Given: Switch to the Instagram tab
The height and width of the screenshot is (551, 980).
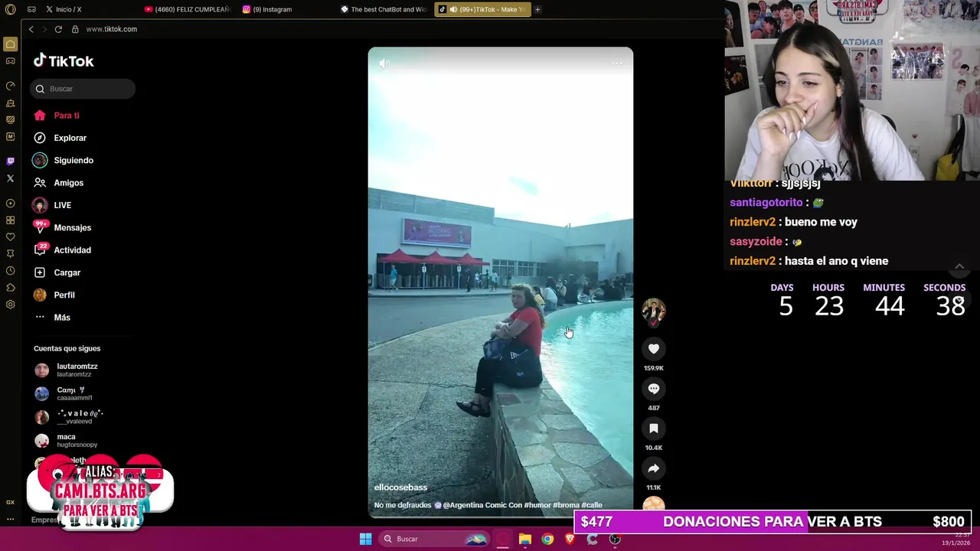Looking at the screenshot, I should (268, 9).
